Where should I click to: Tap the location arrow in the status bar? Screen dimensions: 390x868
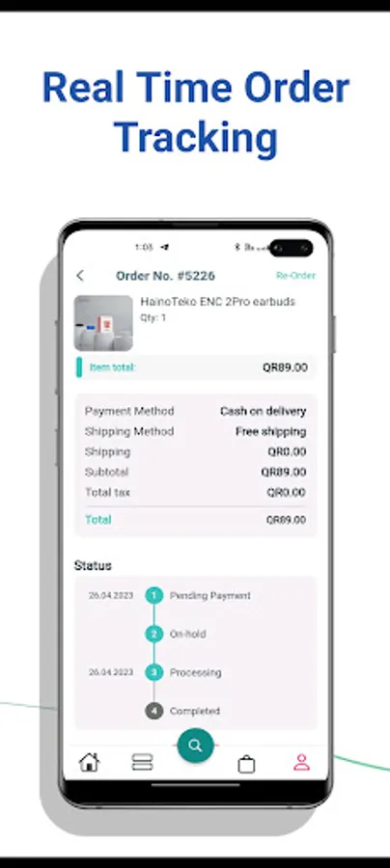pyautogui.click(x=164, y=248)
